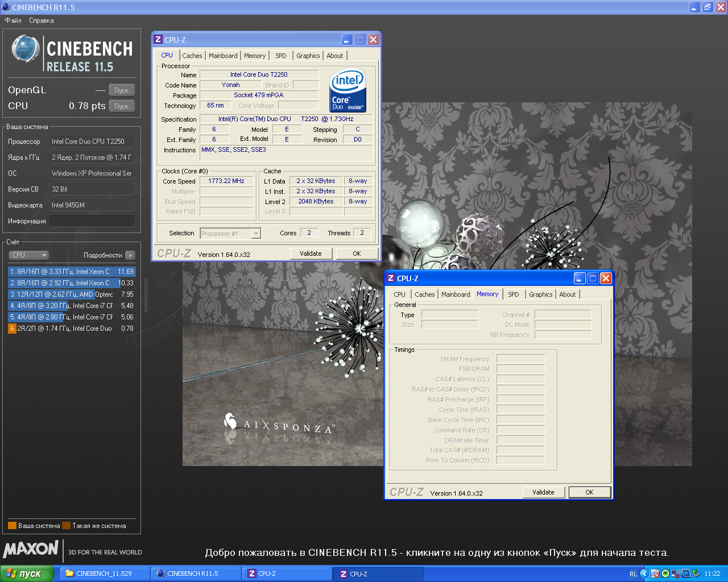This screenshot has height=582, width=728.
Task: Click CPU-Z icon in lower window title
Action: (x=391, y=278)
